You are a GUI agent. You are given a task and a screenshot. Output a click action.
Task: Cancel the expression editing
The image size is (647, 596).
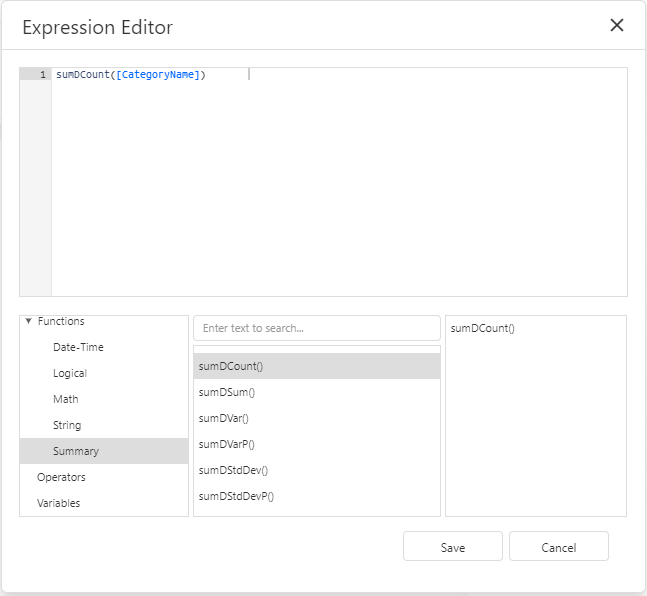point(558,547)
